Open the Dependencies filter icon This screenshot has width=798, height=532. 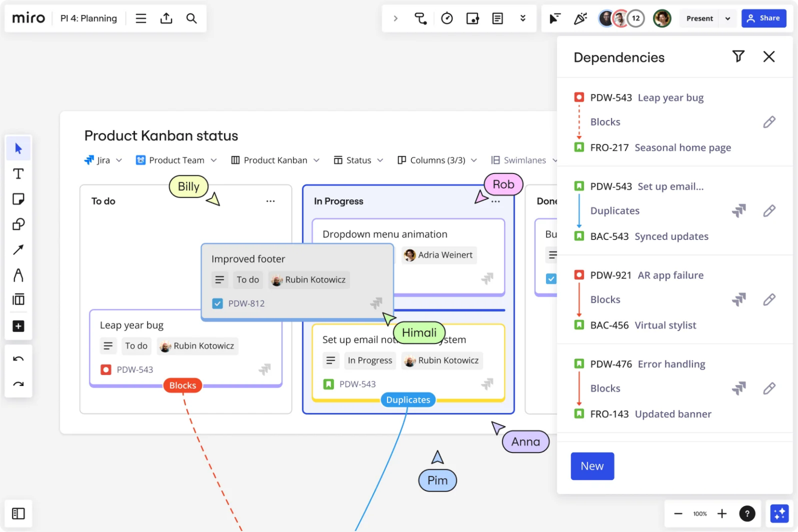(738, 57)
